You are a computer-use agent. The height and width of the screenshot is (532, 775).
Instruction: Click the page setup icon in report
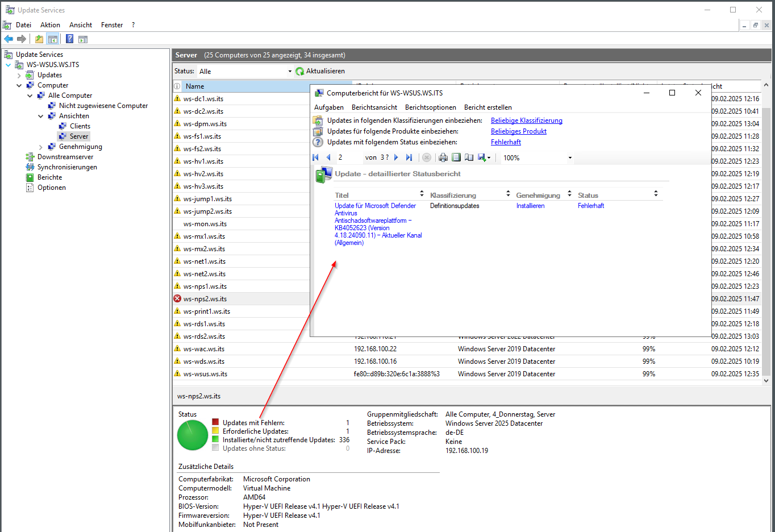469,157
